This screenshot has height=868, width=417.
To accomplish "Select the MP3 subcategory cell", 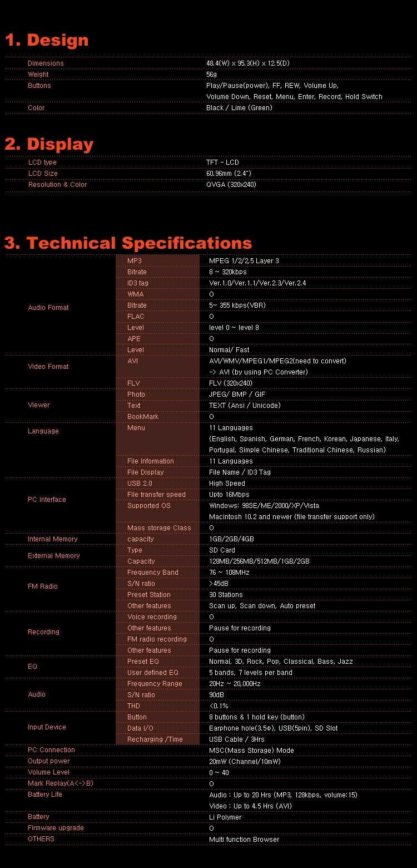I will (x=157, y=261).
